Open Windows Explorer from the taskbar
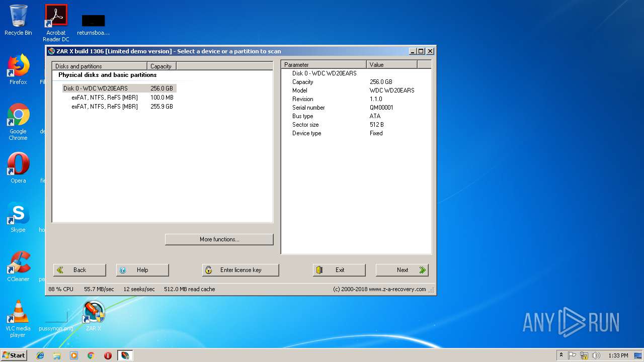This screenshot has width=644, height=362. pyautogui.click(x=57, y=355)
